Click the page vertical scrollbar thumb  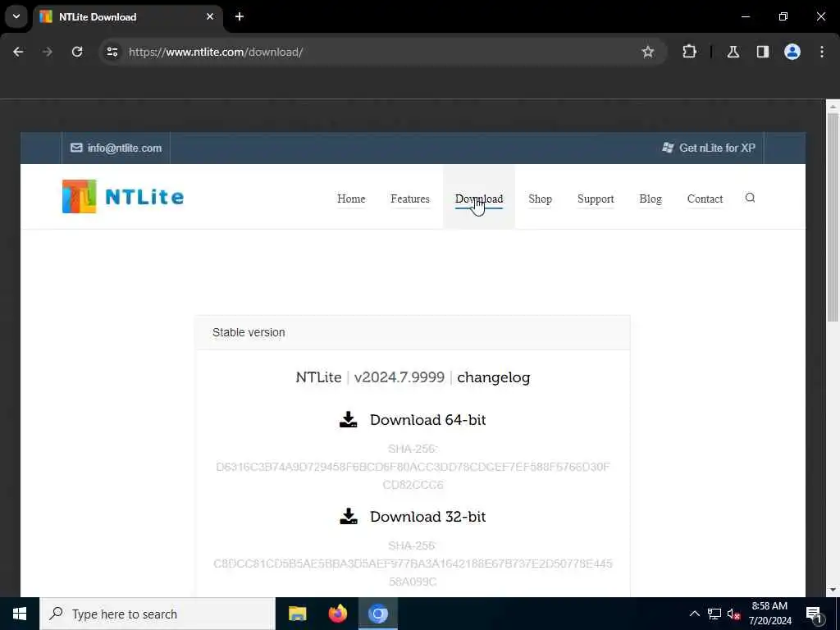pos(832,217)
